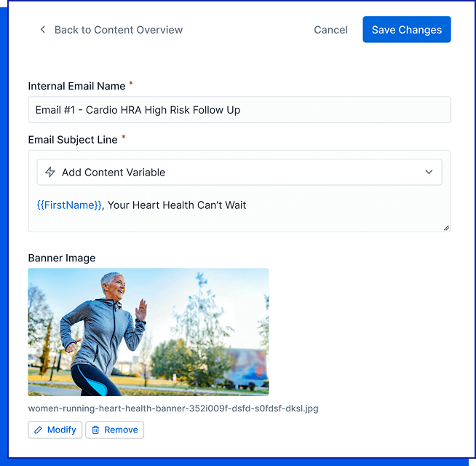Image resolution: width=476 pixels, height=466 pixels.
Task: Click the Internal Email Name label
Action: click(x=76, y=86)
